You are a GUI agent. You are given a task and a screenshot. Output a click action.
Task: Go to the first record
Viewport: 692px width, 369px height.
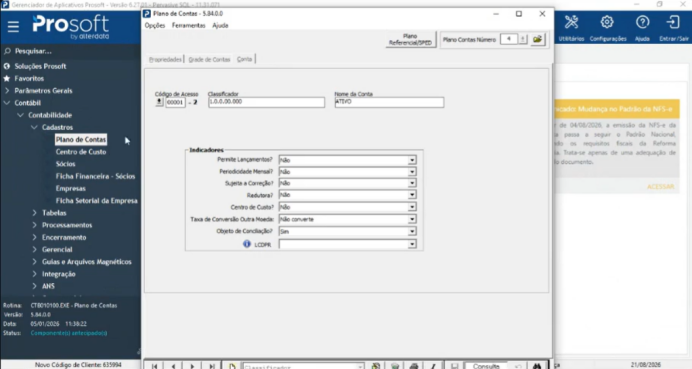tap(154, 366)
